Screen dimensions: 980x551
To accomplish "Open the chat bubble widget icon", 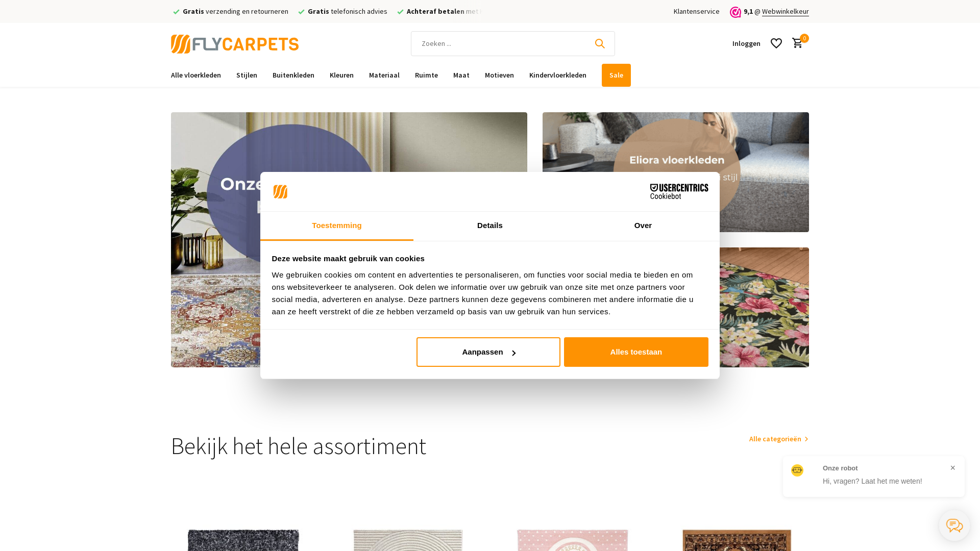I will pyautogui.click(x=954, y=525).
